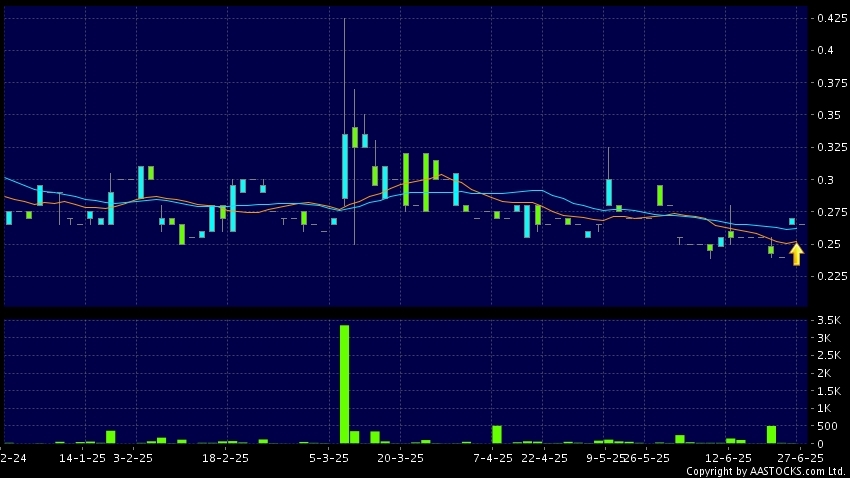Click the 500 volume axis label

(x=827, y=427)
